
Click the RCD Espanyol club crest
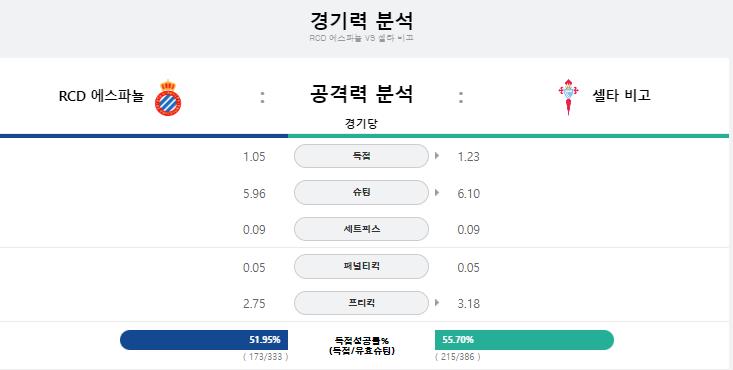pyautogui.click(x=168, y=98)
